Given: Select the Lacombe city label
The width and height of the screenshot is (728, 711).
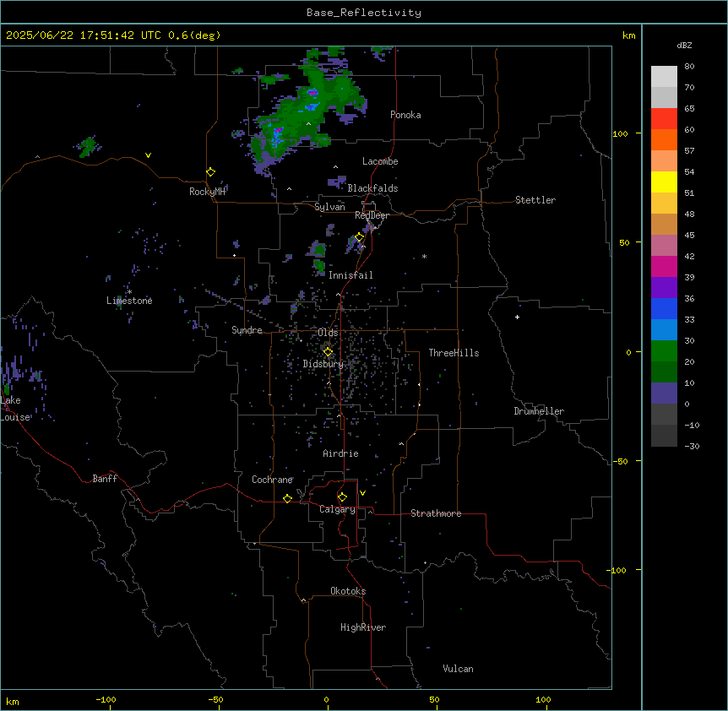Looking at the screenshot, I should click(x=380, y=161).
